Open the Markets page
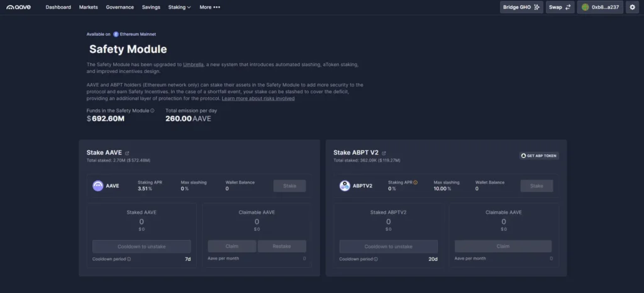This screenshot has height=293, width=644. point(88,7)
